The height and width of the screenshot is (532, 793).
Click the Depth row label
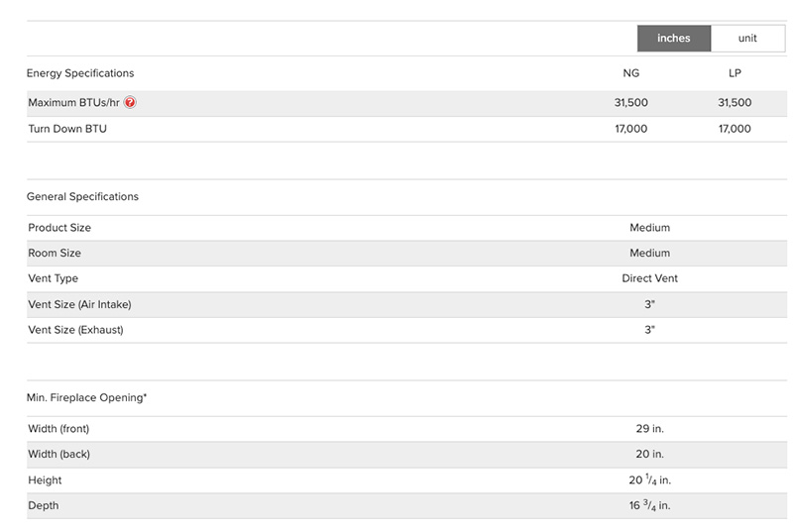click(44, 506)
